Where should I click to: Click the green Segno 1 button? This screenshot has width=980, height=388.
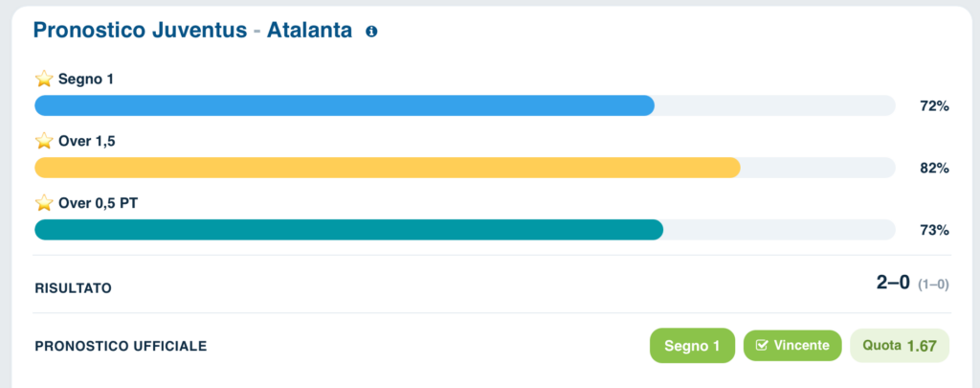[692, 346]
